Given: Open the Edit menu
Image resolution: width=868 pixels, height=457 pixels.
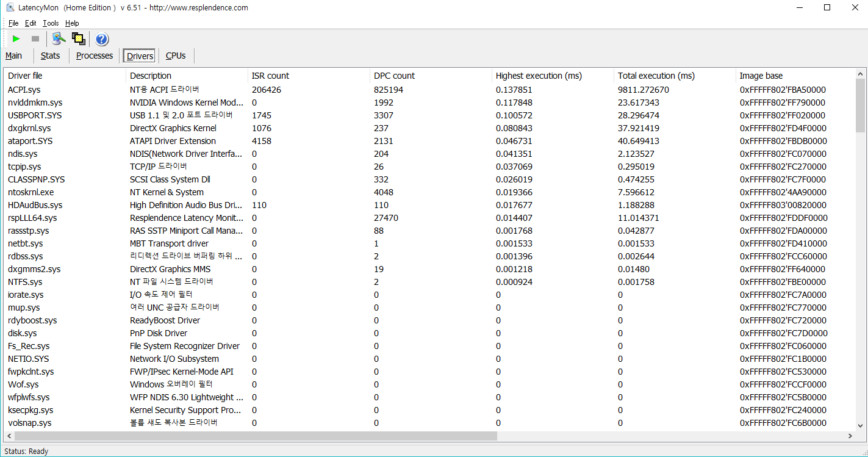Looking at the screenshot, I should pyautogui.click(x=30, y=23).
